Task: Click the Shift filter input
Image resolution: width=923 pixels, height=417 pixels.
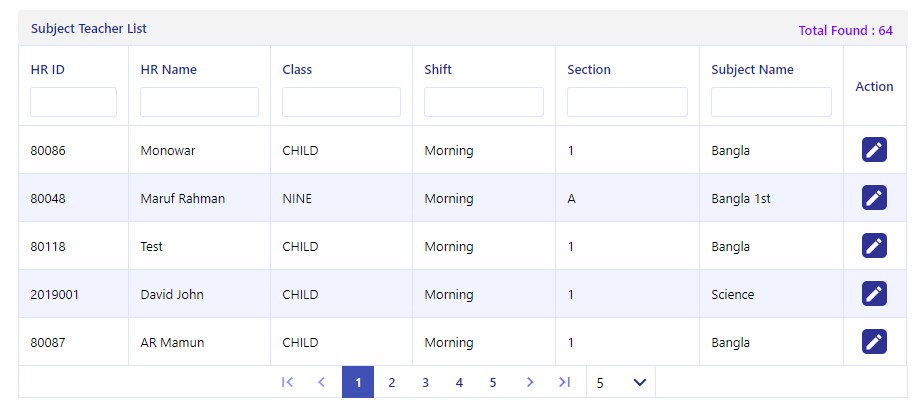Action: pos(484,102)
